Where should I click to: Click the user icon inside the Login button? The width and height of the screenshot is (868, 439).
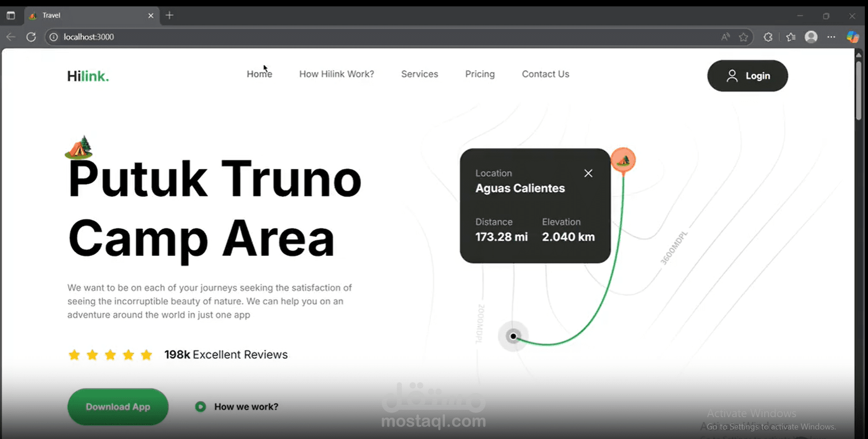click(732, 76)
